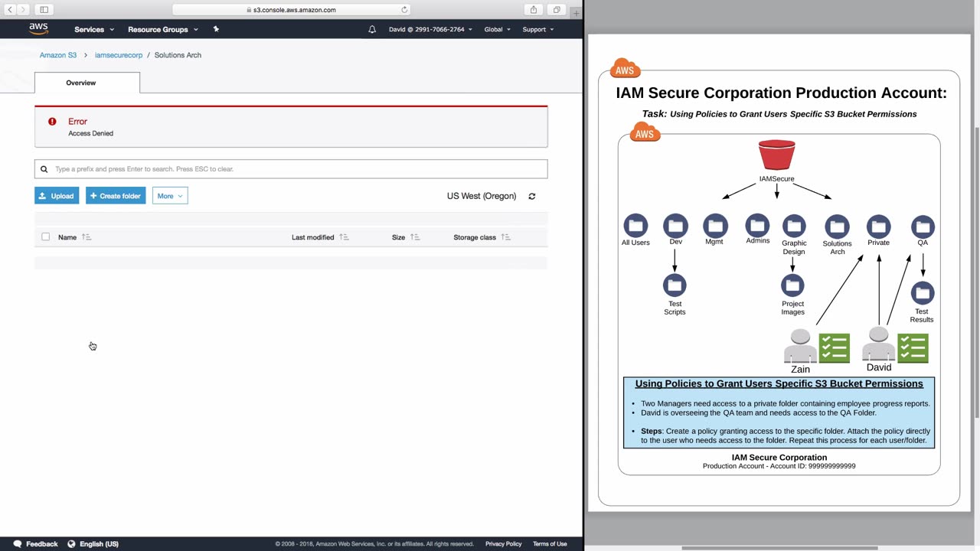This screenshot has width=980, height=551.
Task: Click the green policy checklist beside David
Action: coord(913,348)
